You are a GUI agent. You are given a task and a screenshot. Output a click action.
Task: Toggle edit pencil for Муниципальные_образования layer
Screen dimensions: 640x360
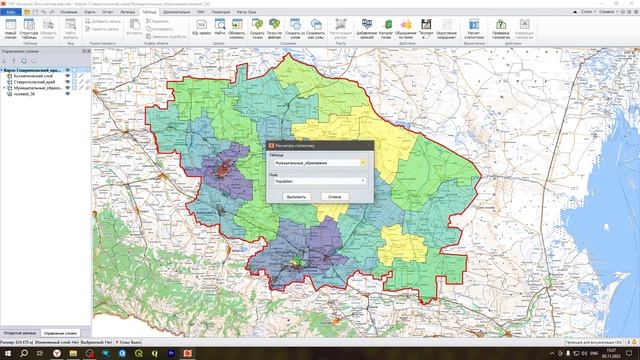tap(81, 88)
